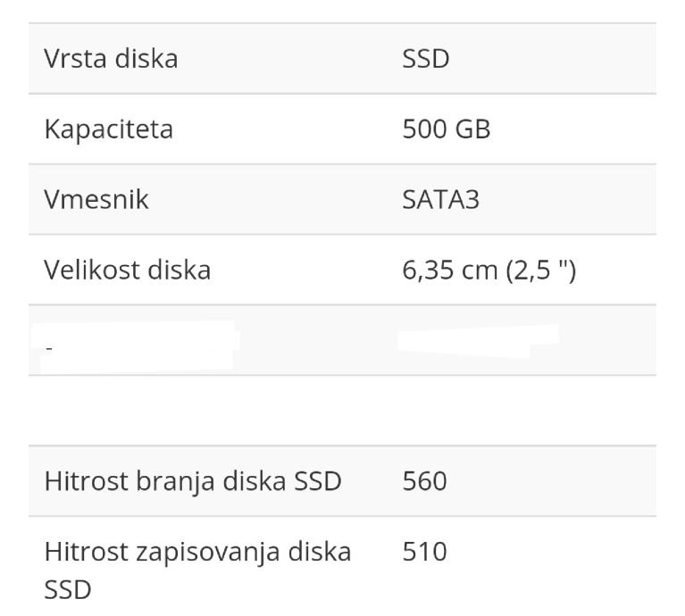685x616 pixels.
Task: Click the "Kapaciteta" row label
Action: (108, 129)
